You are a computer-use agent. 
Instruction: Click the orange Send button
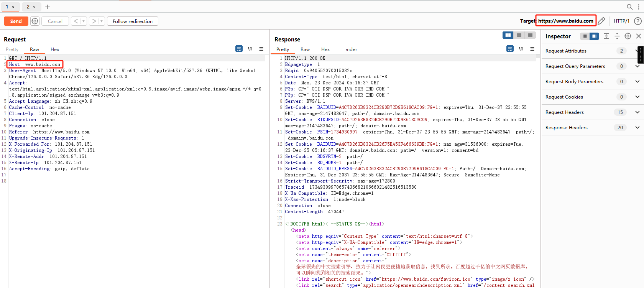click(16, 21)
